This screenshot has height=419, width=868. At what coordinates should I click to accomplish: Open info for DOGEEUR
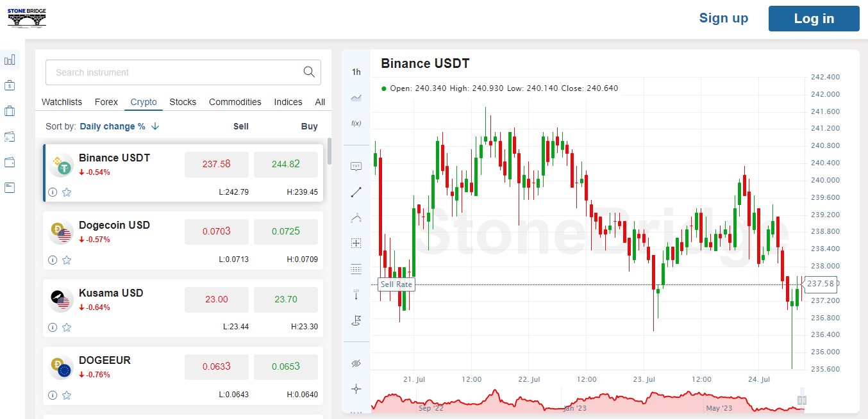pos(53,395)
